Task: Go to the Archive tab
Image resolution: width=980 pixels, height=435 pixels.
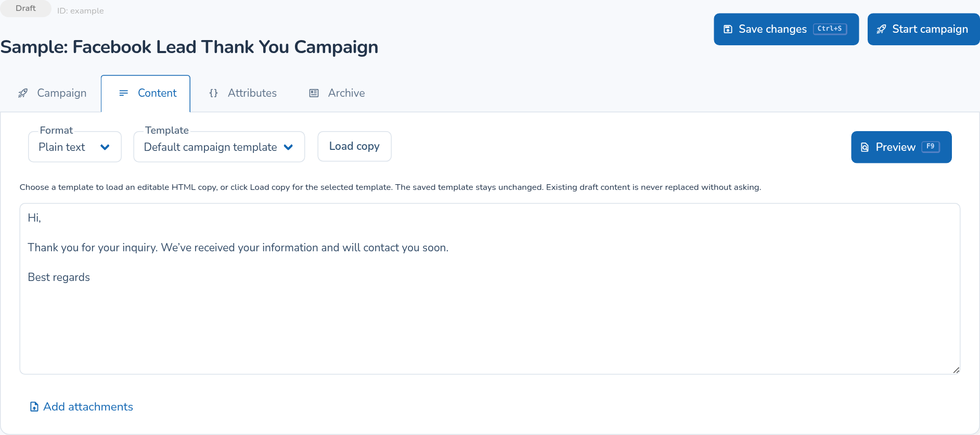Action: coord(337,93)
